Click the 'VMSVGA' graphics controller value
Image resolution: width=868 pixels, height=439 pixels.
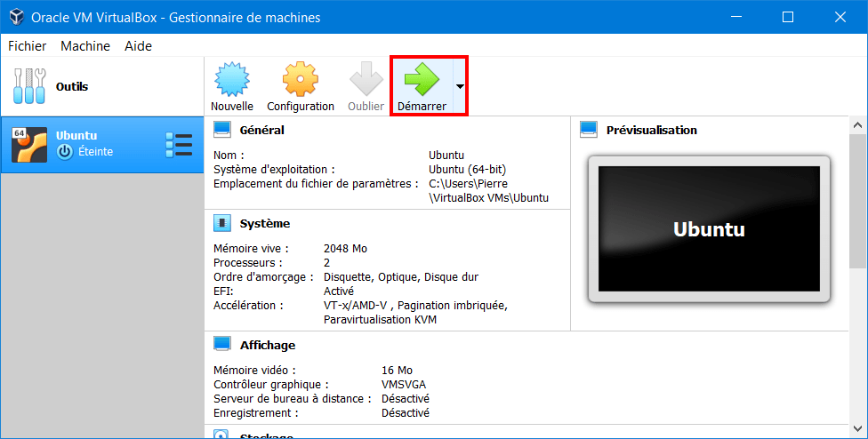404,384
